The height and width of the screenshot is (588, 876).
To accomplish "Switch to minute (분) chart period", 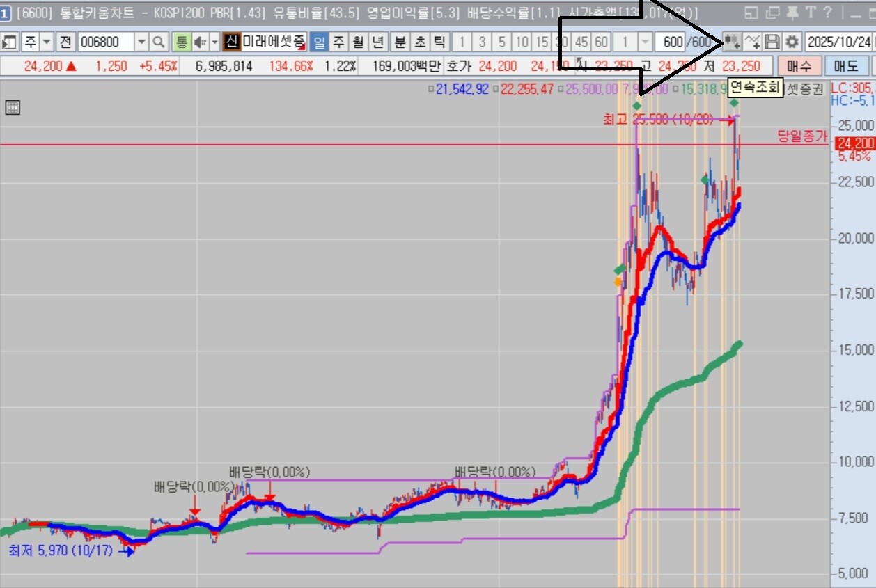I will coord(400,42).
